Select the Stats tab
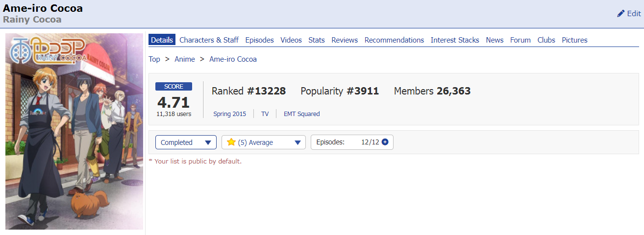The width and height of the screenshot is (644, 235). point(317,40)
